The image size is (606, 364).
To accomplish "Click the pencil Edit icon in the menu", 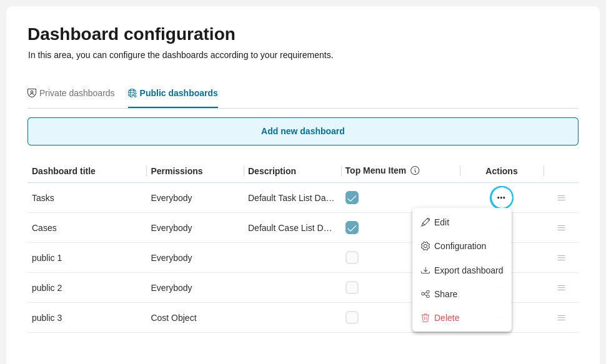I will click(x=425, y=222).
